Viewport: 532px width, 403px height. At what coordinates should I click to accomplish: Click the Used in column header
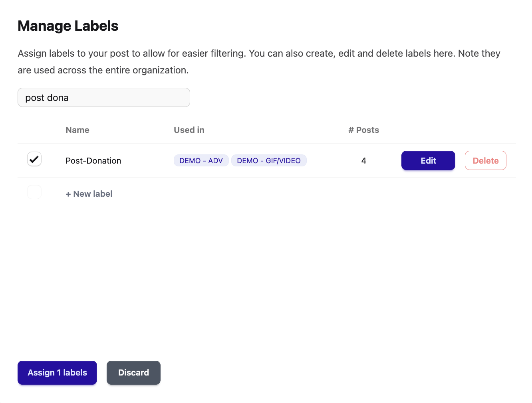[x=189, y=130]
